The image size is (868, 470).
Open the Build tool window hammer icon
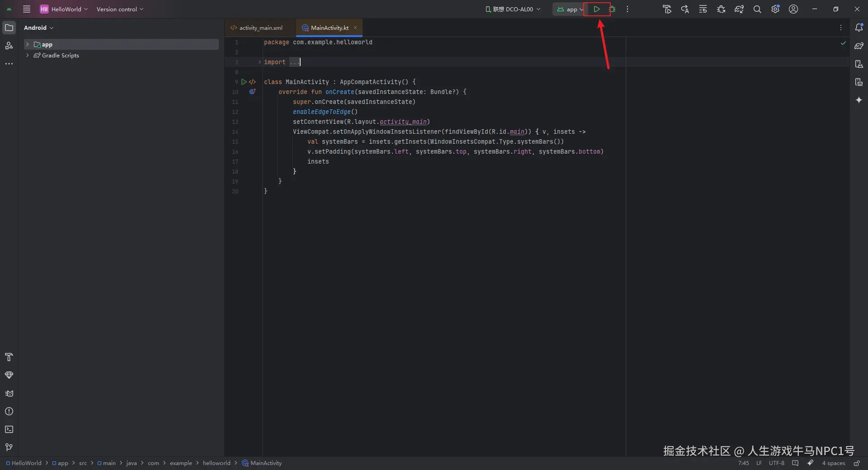tap(9, 357)
